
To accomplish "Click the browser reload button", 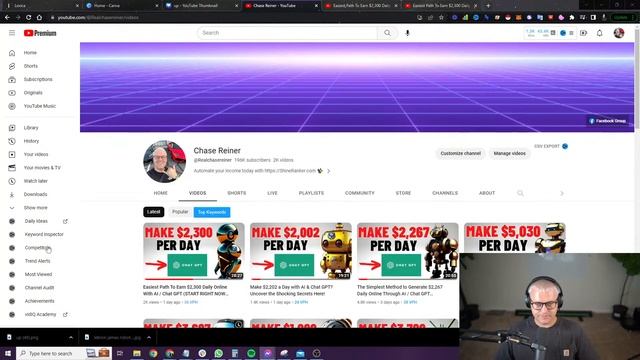I will [29, 18].
